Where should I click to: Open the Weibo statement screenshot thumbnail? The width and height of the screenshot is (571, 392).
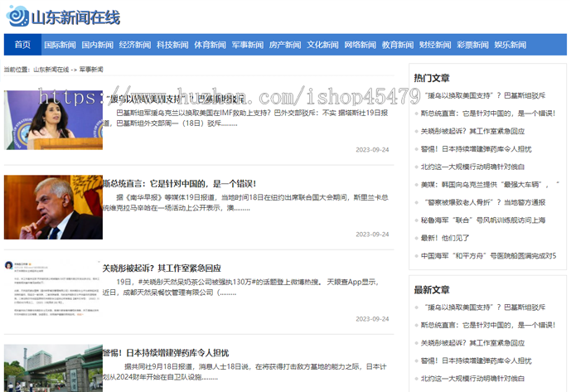pyautogui.click(x=53, y=289)
